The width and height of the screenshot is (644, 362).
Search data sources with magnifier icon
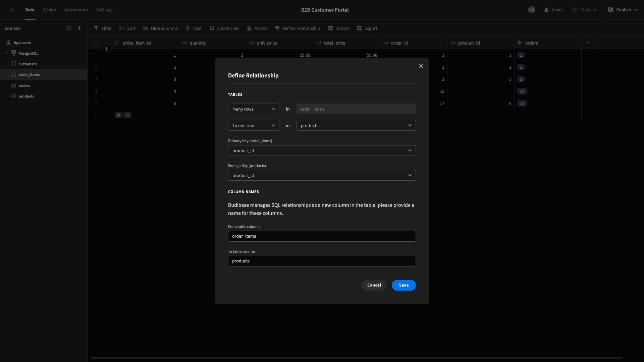point(69,28)
